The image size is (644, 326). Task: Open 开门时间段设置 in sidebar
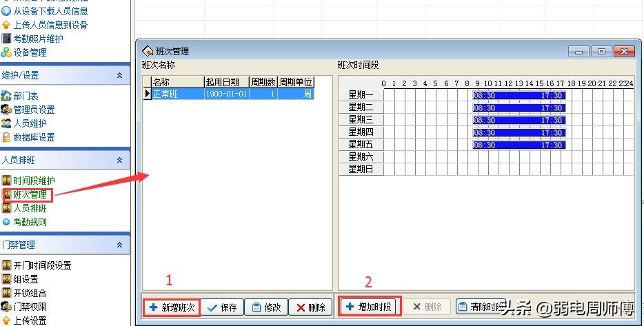pyautogui.click(x=42, y=265)
